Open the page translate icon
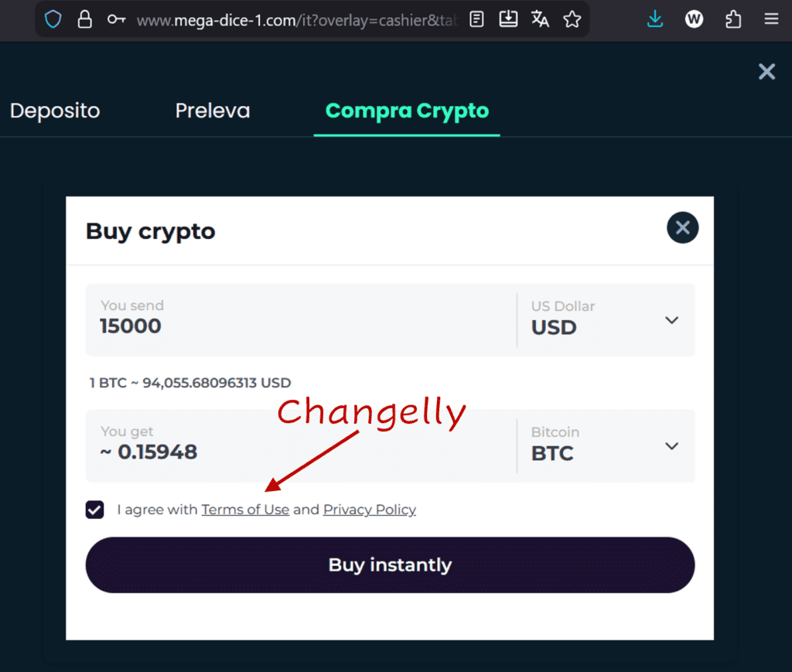The image size is (792, 672). [540, 19]
